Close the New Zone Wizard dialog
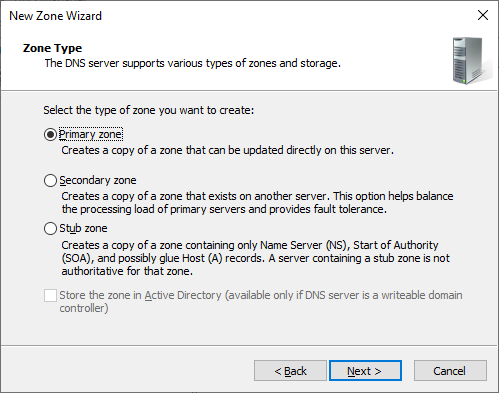Image resolution: width=499 pixels, height=393 pixels. point(483,15)
